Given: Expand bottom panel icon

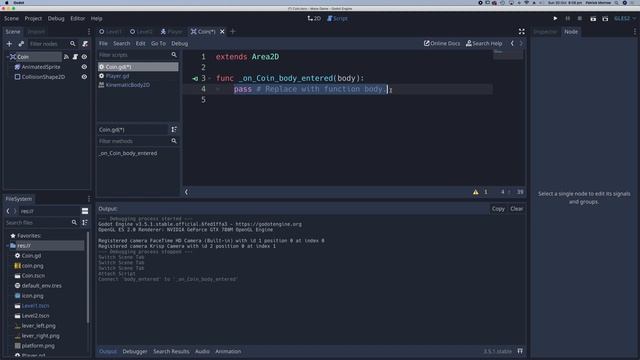Looking at the screenshot, I should pyautogui.click(x=520, y=351).
